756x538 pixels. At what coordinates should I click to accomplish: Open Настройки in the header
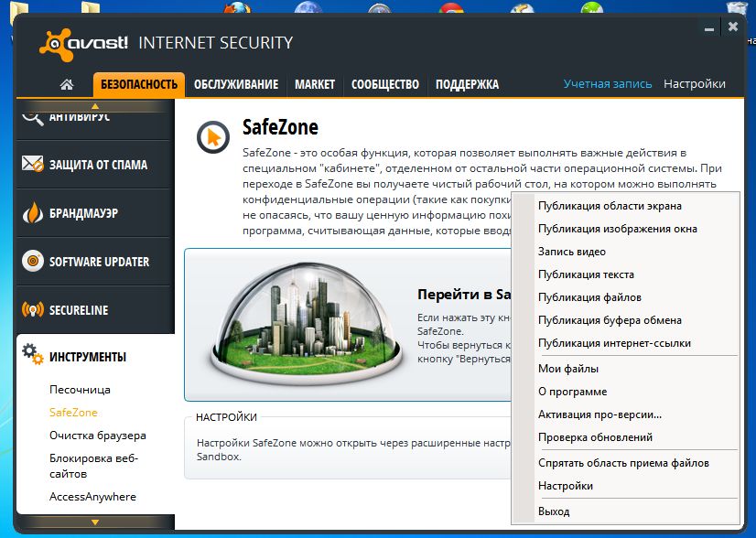pos(695,84)
